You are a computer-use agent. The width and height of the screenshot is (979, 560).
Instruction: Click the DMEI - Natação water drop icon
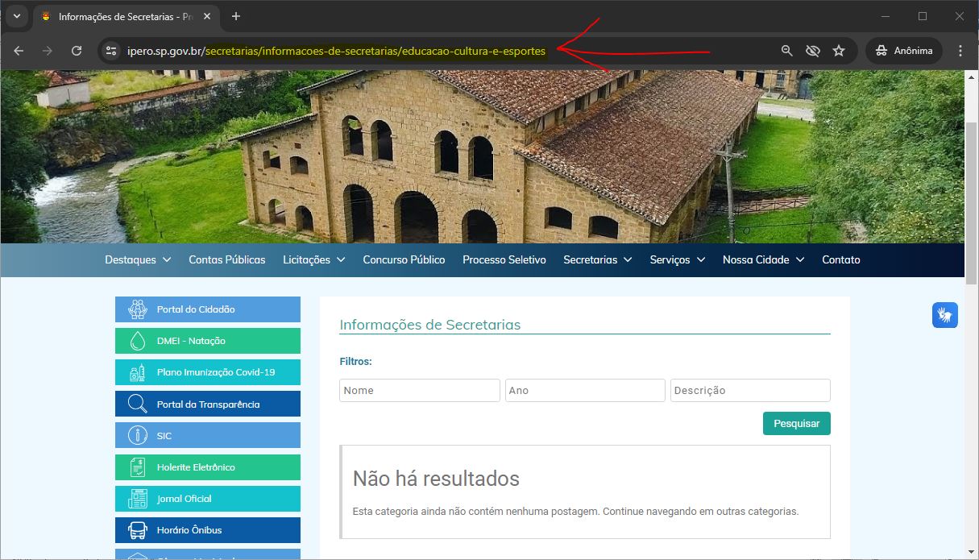coord(137,341)
